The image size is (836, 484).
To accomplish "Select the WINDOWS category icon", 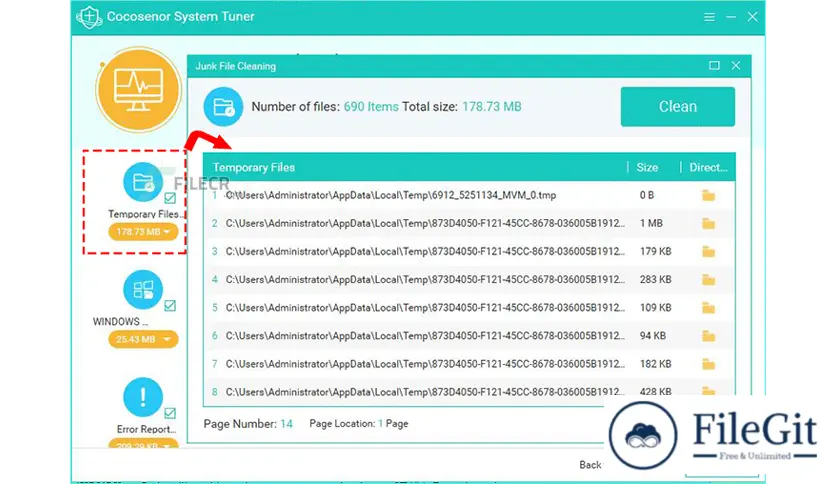I will (x=143, y=290).
